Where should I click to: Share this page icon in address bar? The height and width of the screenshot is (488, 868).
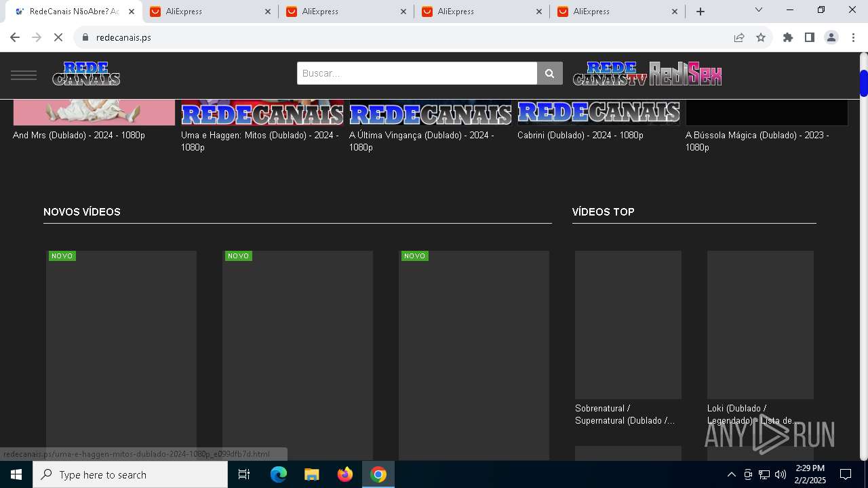pyautogui.click(x=739, y=37)
